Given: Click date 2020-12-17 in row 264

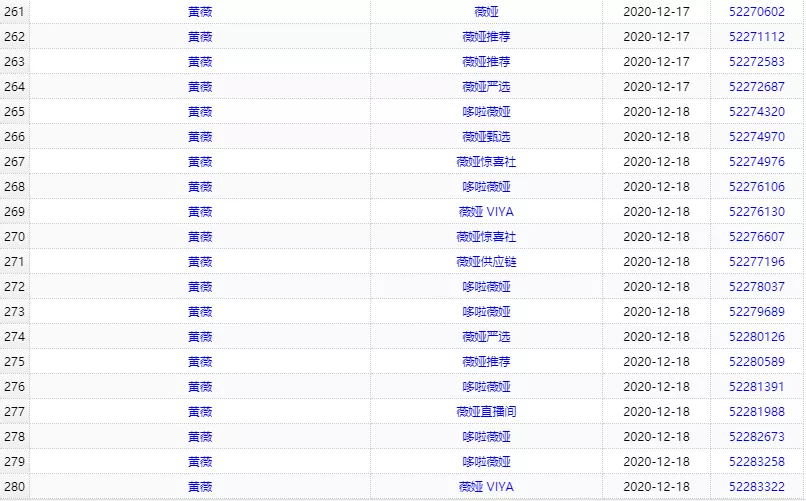Looking at the screenshot, I should (x=656, y=86).
